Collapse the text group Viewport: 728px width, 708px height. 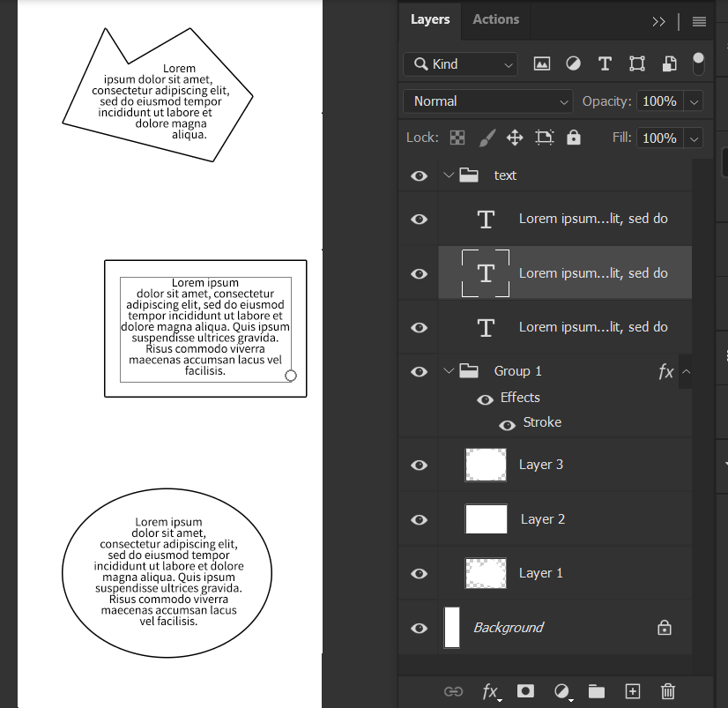click(x=449, y=175)
